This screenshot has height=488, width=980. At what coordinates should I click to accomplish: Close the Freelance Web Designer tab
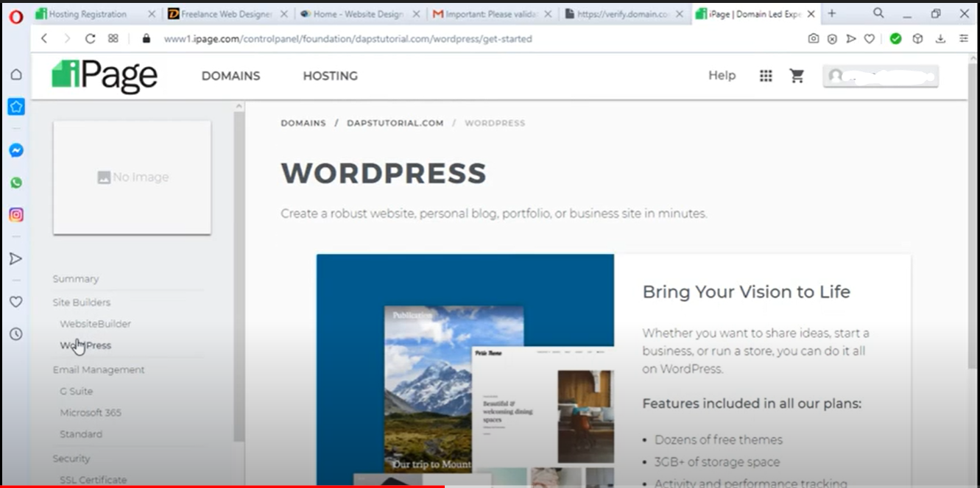pos(284,14)
